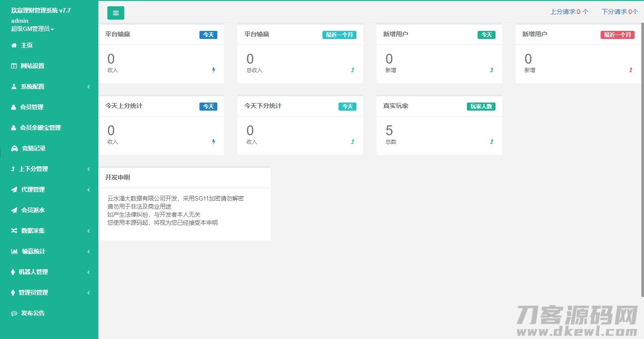Image resolution: width=644 pixels, height=339 pixels.
Task: Open the 会员管理 menu item
Action: (32, 107)
